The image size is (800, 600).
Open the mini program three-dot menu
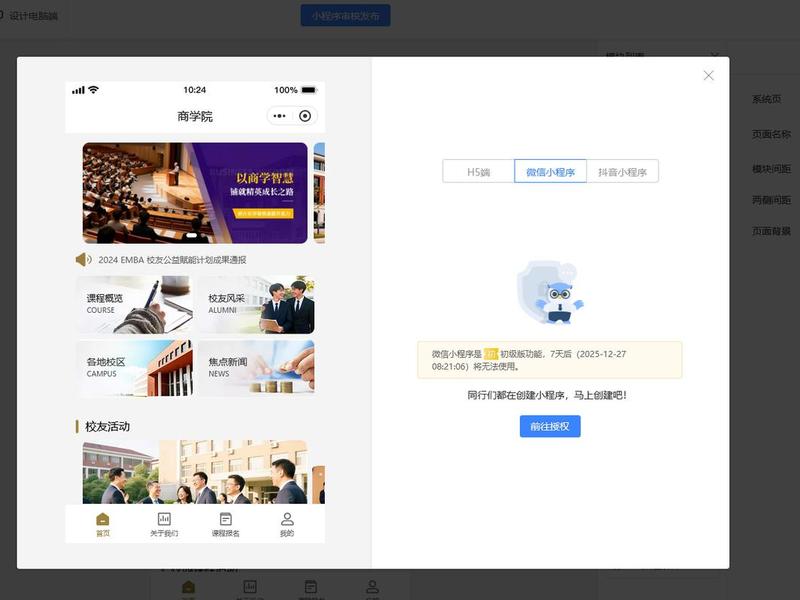(279, 116)
